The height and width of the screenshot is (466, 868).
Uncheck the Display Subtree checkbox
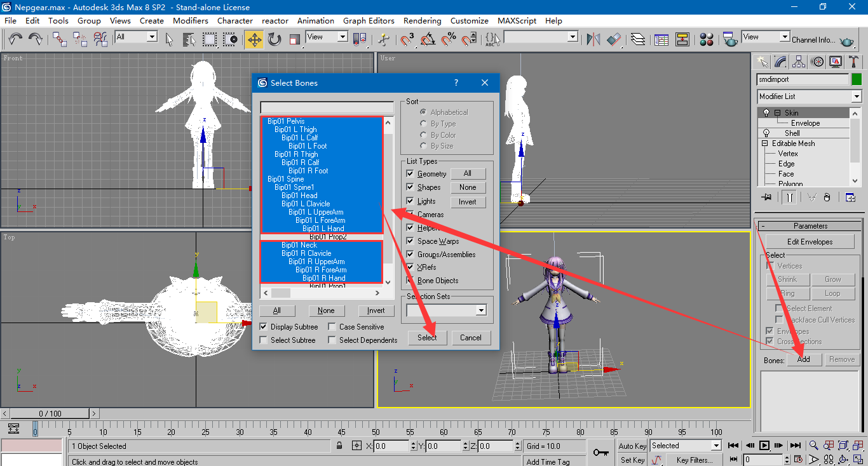click(264, 327)
